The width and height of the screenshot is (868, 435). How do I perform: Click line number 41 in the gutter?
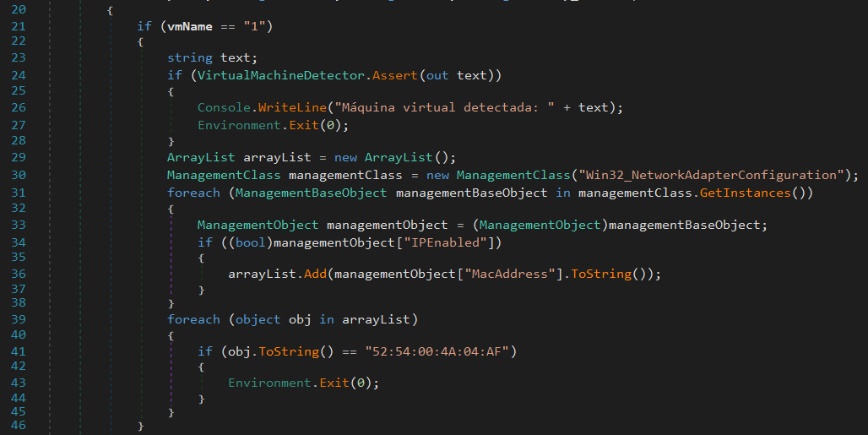(x=19, y=351)
